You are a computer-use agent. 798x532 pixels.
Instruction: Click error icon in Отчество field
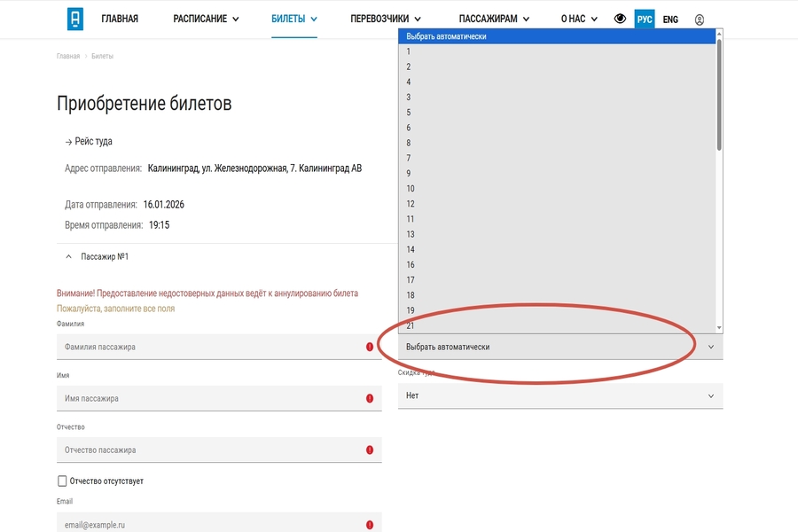pyautogui.click(x=370, y=450)
